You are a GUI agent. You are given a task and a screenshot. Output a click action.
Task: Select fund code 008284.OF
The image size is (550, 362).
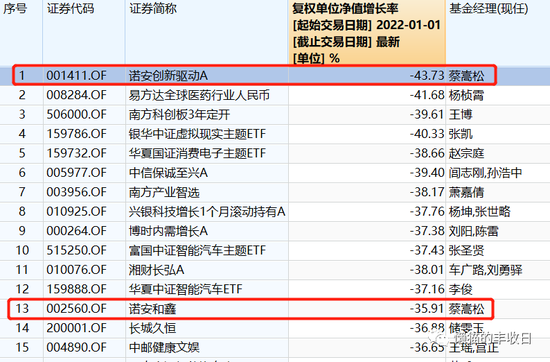76,95
